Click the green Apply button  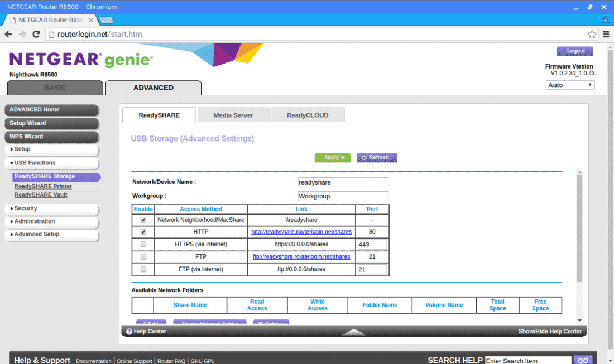(x=333, y=158)
